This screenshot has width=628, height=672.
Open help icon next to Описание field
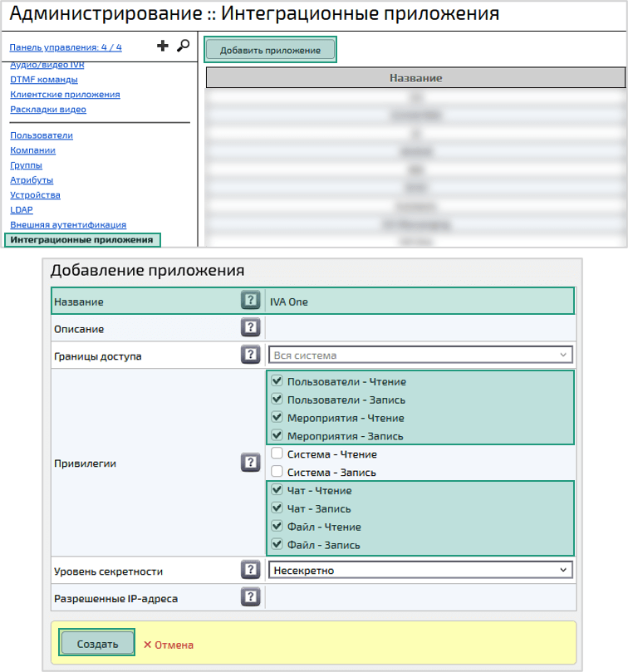click(x=250, y=328)
